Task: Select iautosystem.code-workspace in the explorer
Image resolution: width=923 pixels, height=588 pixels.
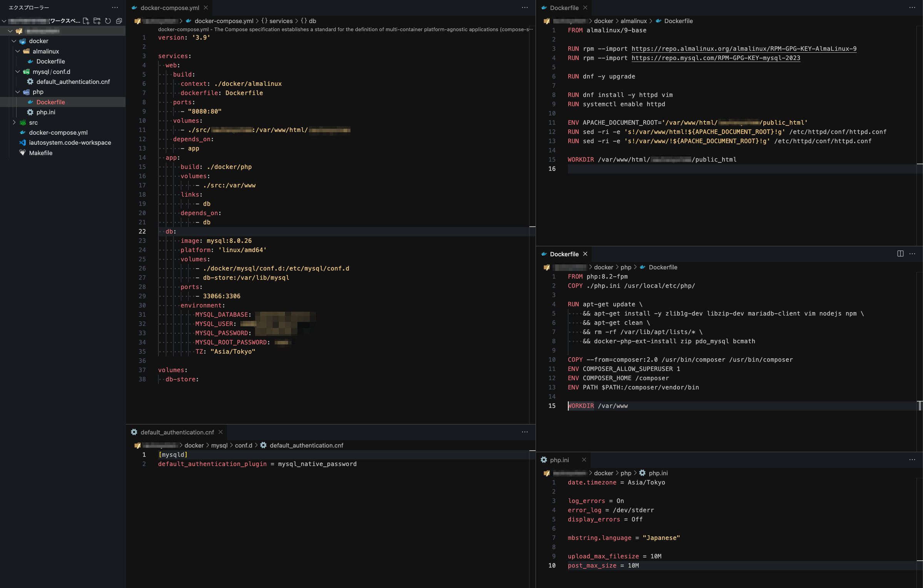Action: pos(70,142)
